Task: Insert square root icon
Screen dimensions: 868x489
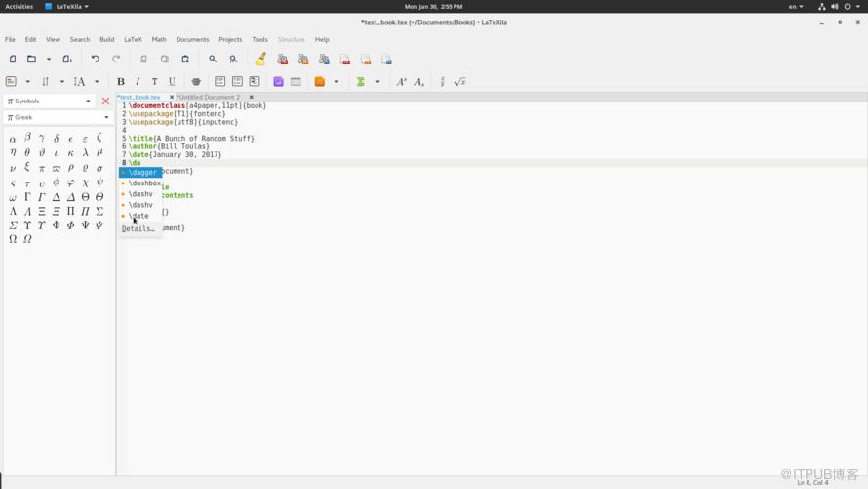Action: (460, 82)
